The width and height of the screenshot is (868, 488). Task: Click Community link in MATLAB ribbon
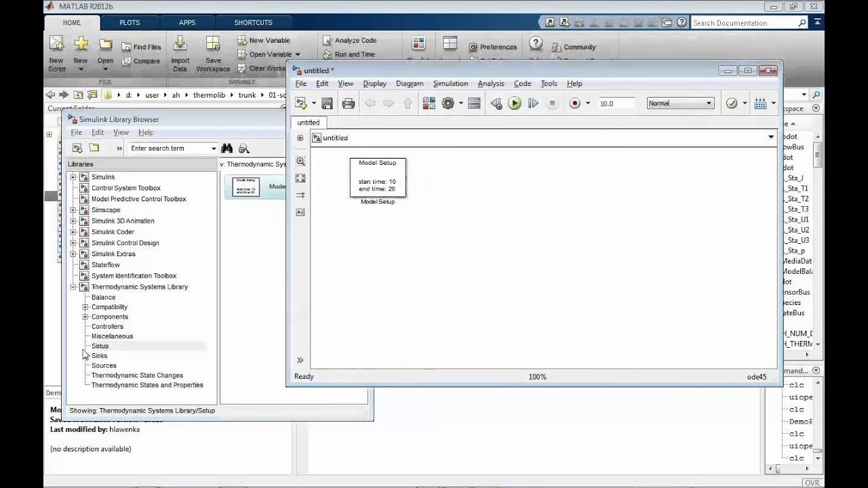point(574,47)
